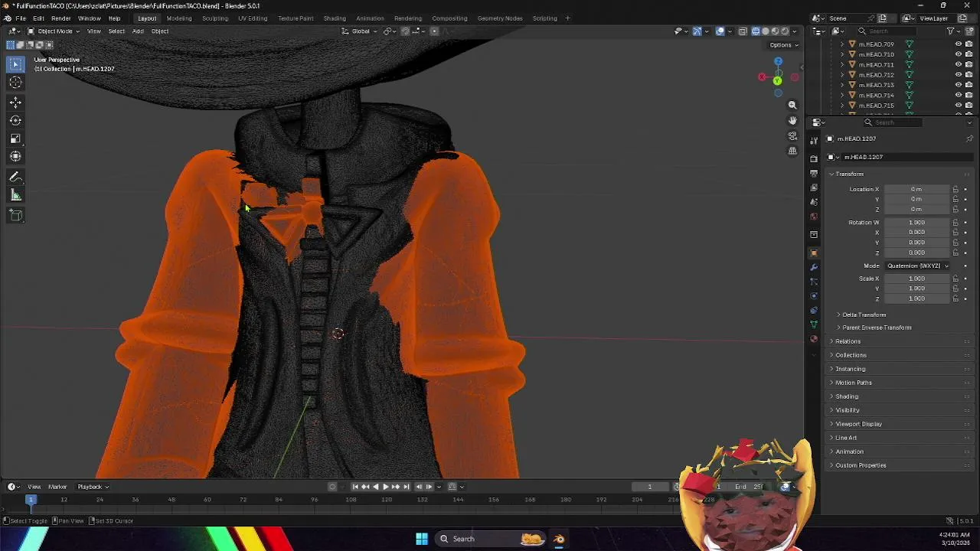Open the Output properties tab
Screen dimensions: 980x551
pos(814,173)
